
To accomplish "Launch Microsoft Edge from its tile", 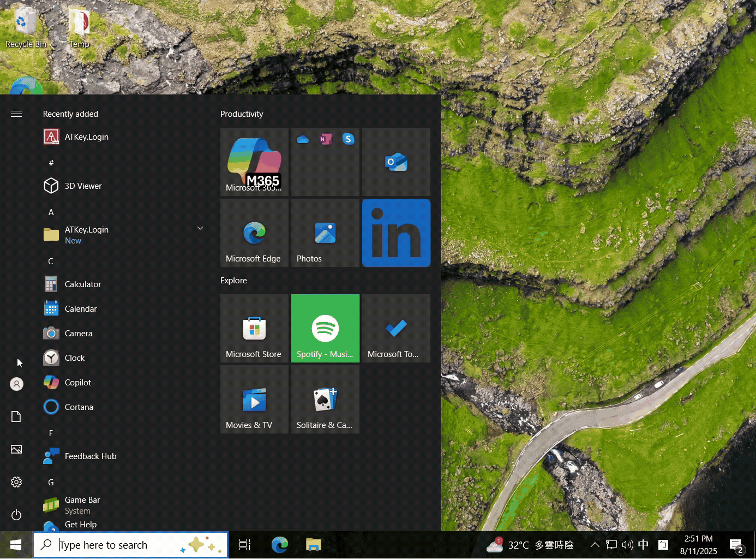I will (254, 233).
